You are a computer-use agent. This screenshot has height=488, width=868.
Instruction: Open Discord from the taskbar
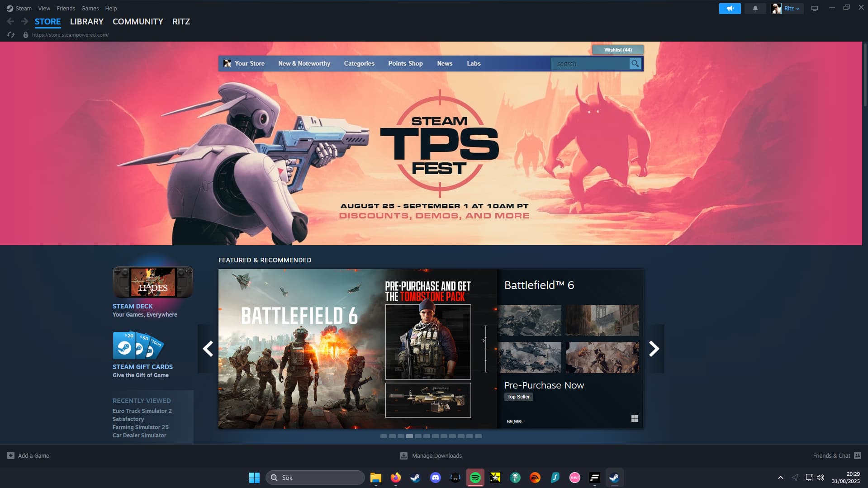click(435, 478)
